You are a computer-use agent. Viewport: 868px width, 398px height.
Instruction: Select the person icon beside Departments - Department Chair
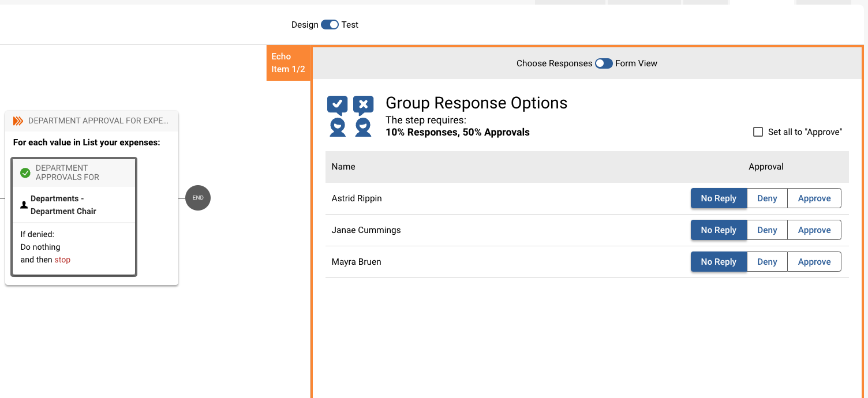click(23, 205)
